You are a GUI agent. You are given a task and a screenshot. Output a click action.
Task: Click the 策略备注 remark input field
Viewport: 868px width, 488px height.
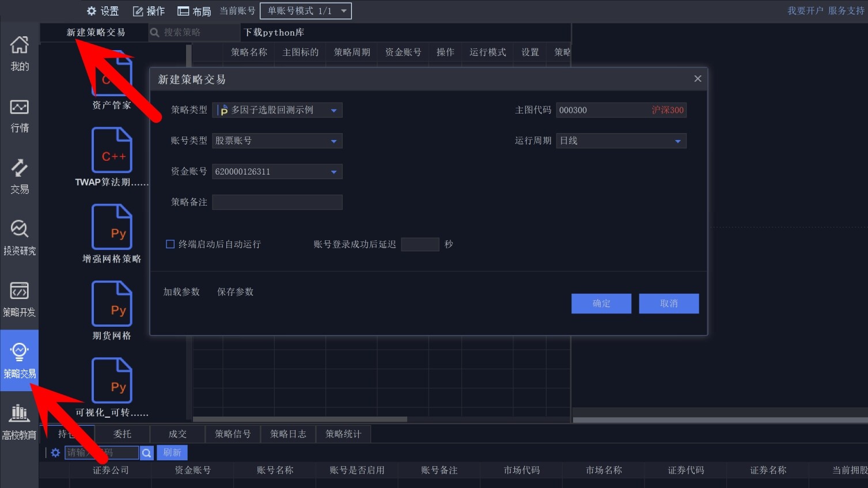[277, 202]
